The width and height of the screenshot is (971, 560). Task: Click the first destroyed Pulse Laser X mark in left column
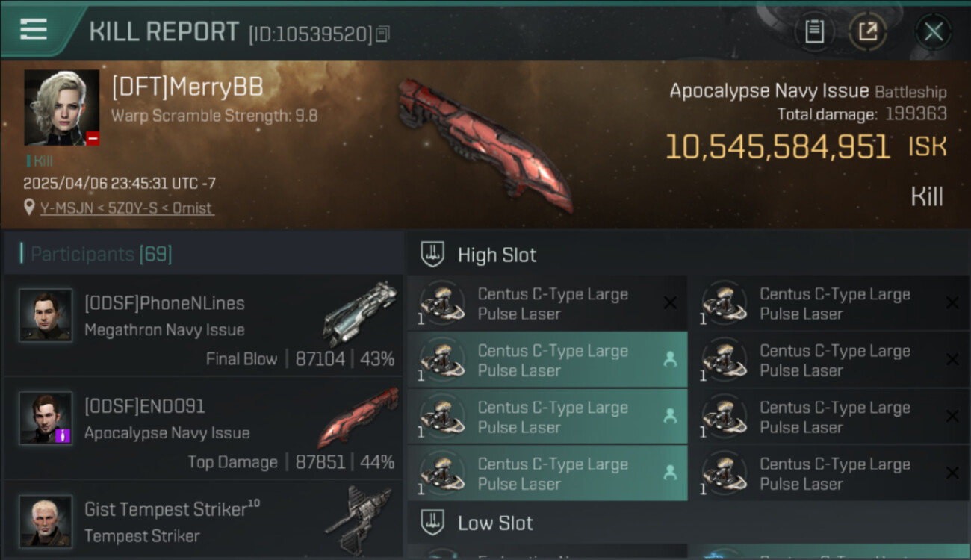click(x=670, y=303)
